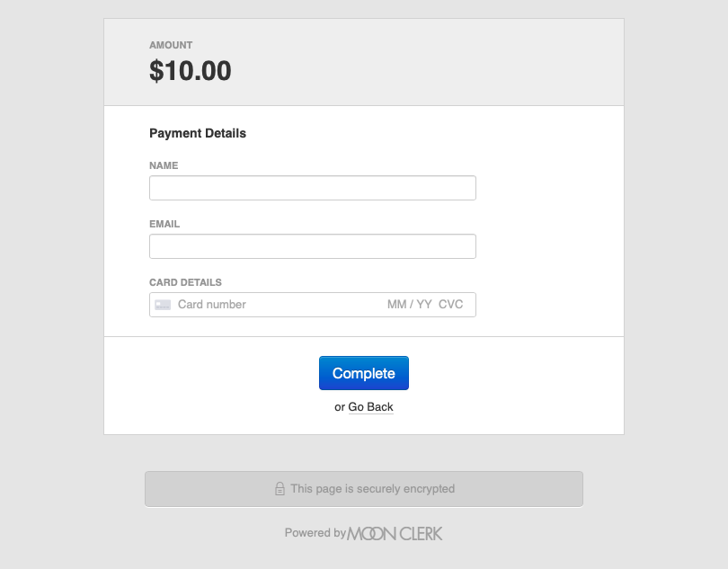This screenshot has width=728, height=569.
Task: Click the 'or' text beside Go Back
Action: [x=340, y=407]
